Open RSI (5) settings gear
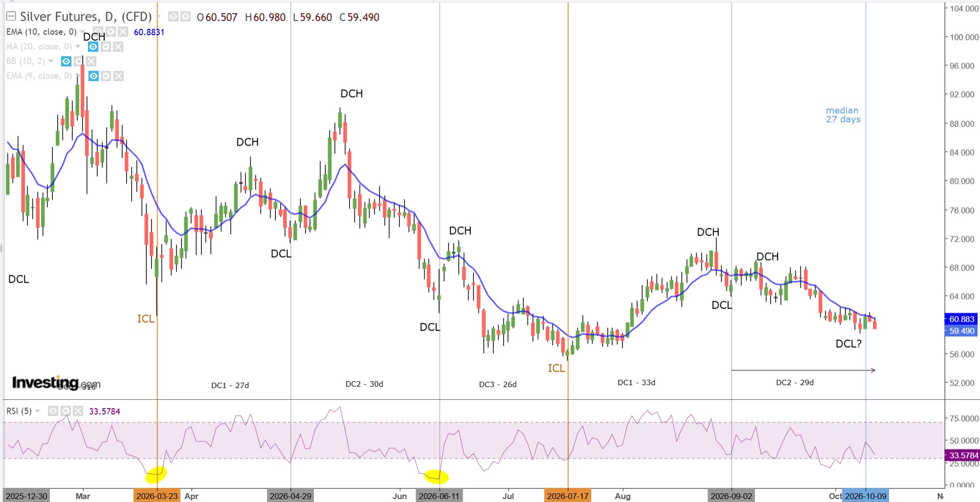This screenshot has width=980, height=502. 66,411
